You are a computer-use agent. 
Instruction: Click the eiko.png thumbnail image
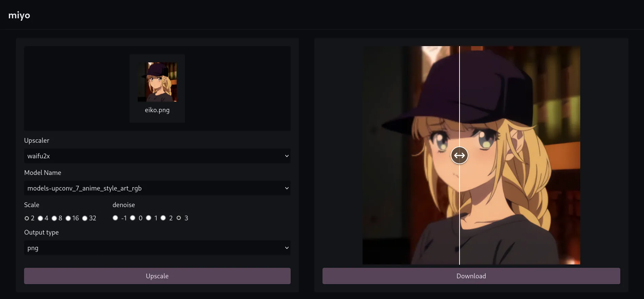157,82
